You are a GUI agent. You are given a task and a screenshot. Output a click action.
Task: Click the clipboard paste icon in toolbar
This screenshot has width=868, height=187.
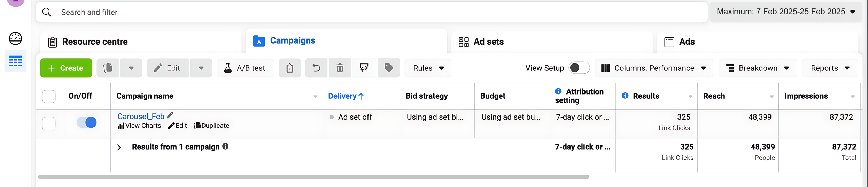point(289,68)
